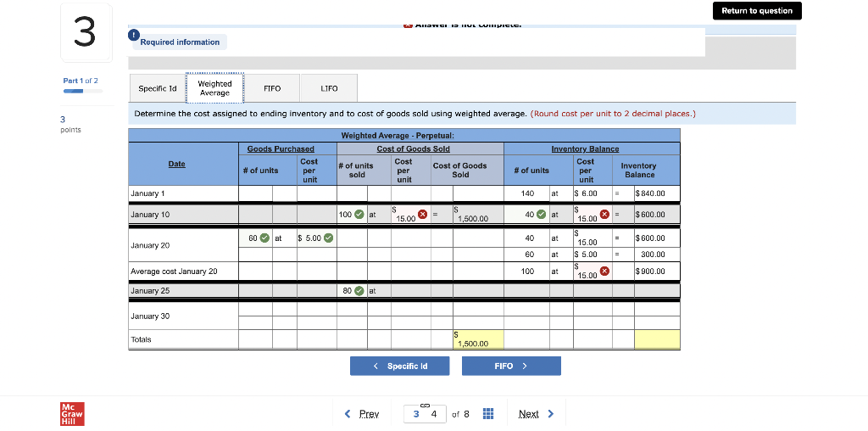
Task: Click the green check next to 100 units sold
Action: point(359,215)
